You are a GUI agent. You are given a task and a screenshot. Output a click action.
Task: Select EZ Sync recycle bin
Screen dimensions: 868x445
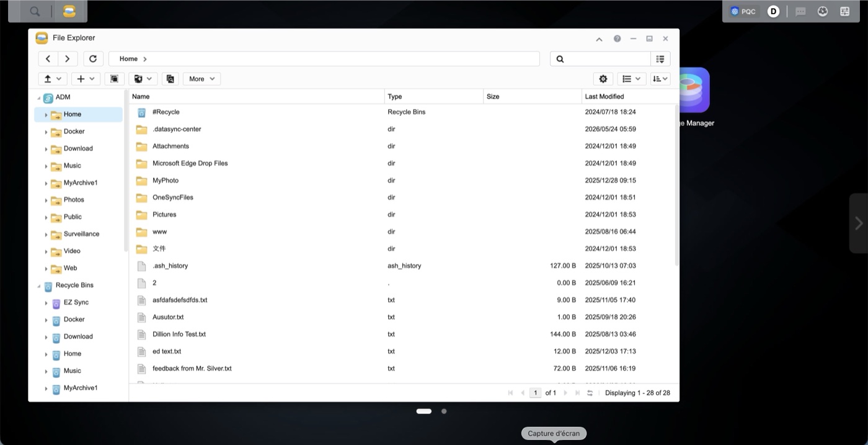[76, 302]
